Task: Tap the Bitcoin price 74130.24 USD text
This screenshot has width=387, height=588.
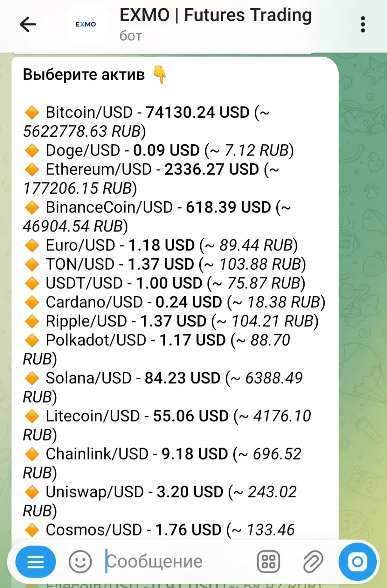Action: 198,113
